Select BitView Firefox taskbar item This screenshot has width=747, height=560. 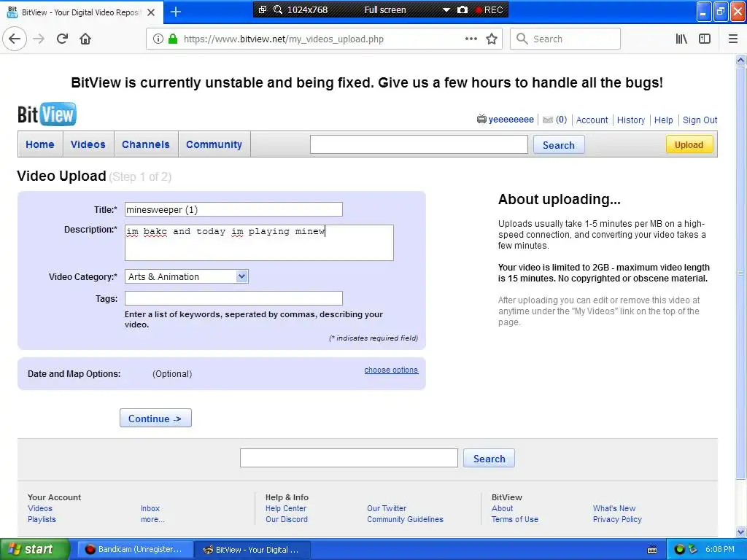[252, 550]
